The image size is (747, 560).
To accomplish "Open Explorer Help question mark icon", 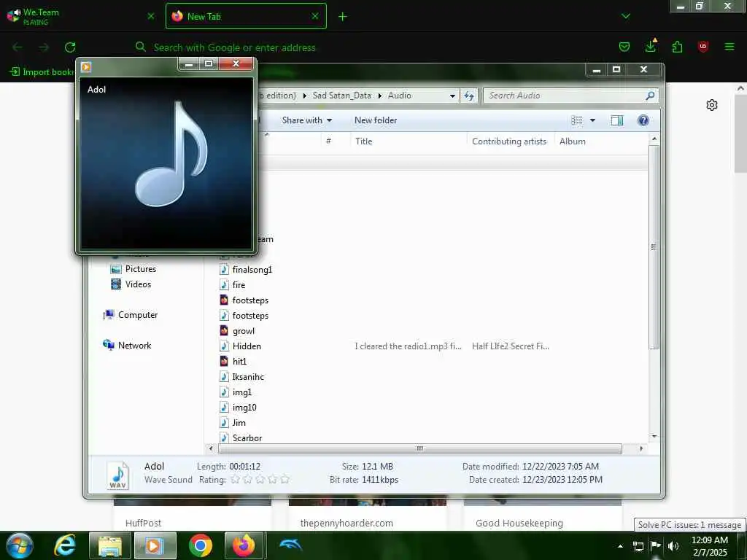I will [643, 120].
